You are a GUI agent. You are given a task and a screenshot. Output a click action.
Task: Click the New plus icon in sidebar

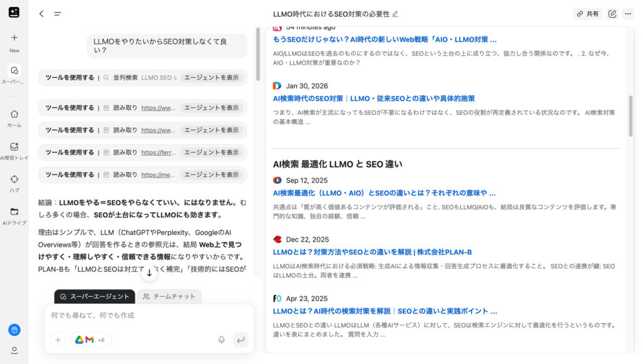pyautogui.click(x=14, y=38)
